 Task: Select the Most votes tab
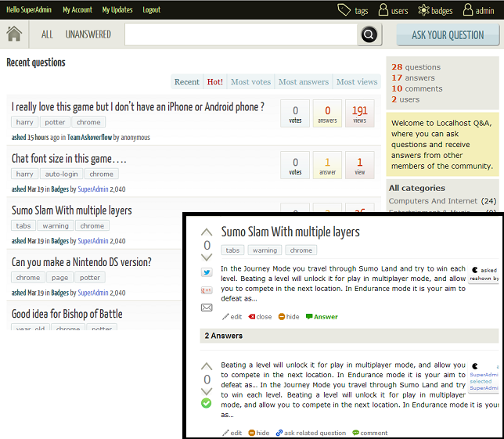point(250,81)
